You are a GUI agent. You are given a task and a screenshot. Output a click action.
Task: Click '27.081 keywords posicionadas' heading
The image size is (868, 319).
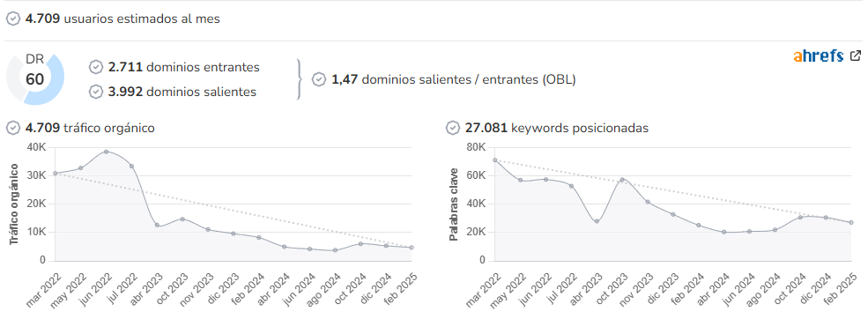point(557,128)
